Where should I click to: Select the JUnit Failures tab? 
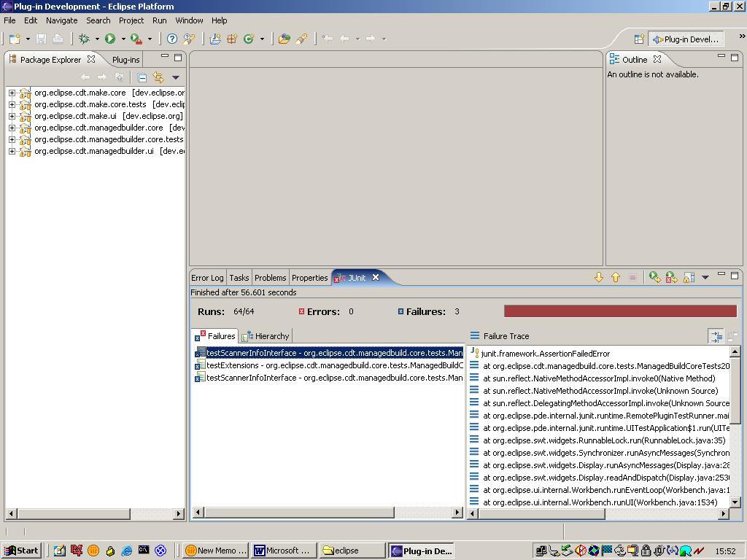click(x=215, y=336)
